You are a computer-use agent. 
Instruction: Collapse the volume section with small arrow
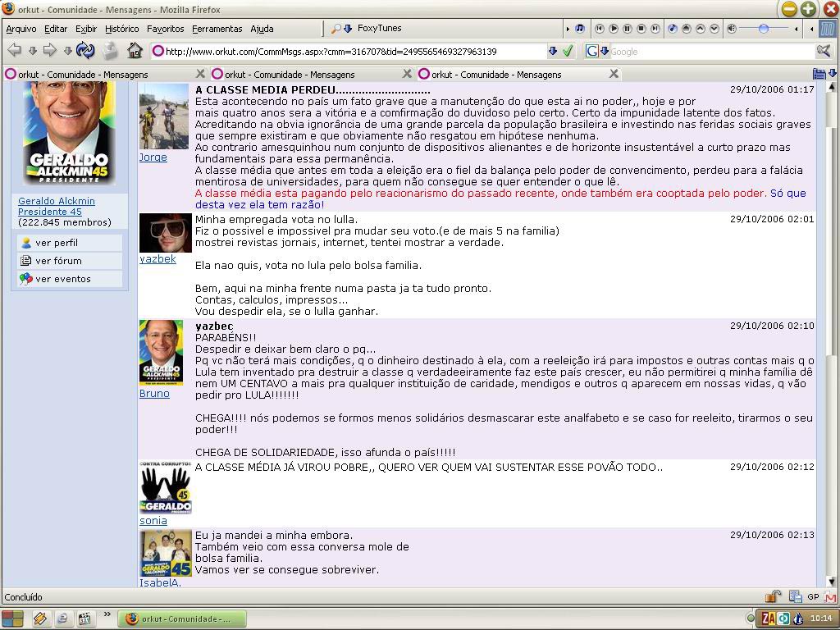point(797,29)
